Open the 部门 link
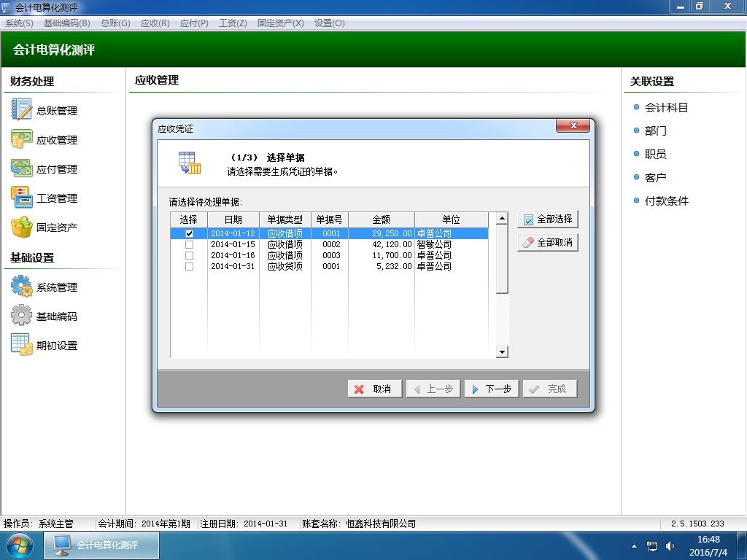 point(656,131)
